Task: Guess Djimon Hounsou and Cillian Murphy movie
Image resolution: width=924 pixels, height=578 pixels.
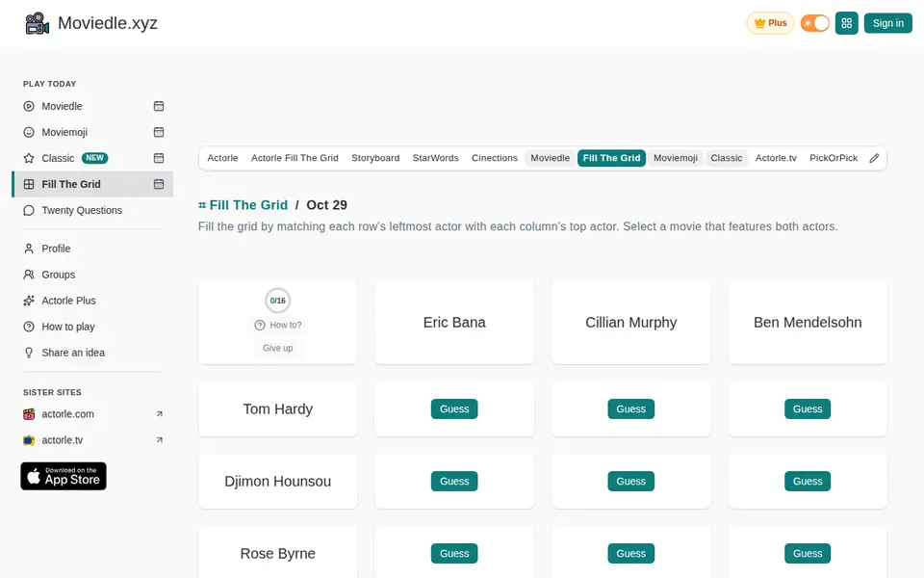Action: (x=630, y=482)
